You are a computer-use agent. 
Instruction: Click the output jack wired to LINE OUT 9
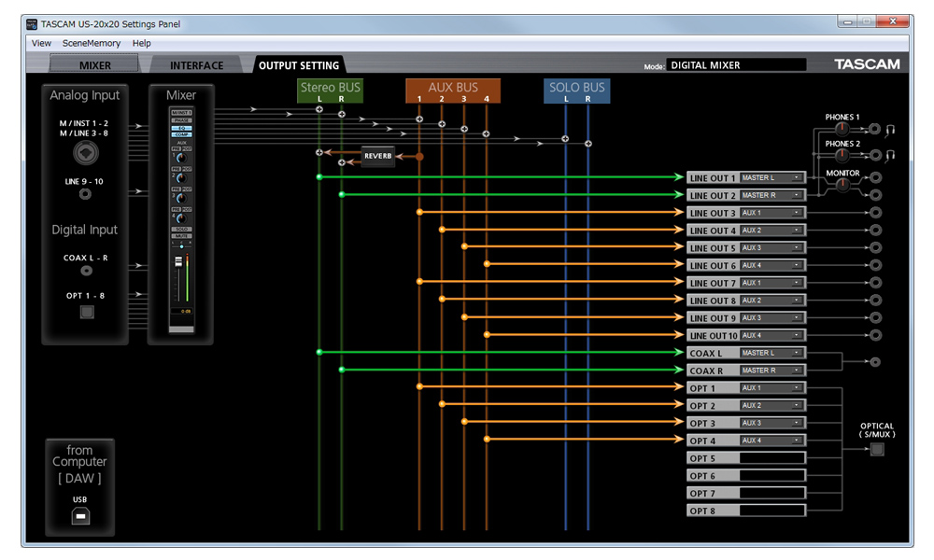pos(875,317)
